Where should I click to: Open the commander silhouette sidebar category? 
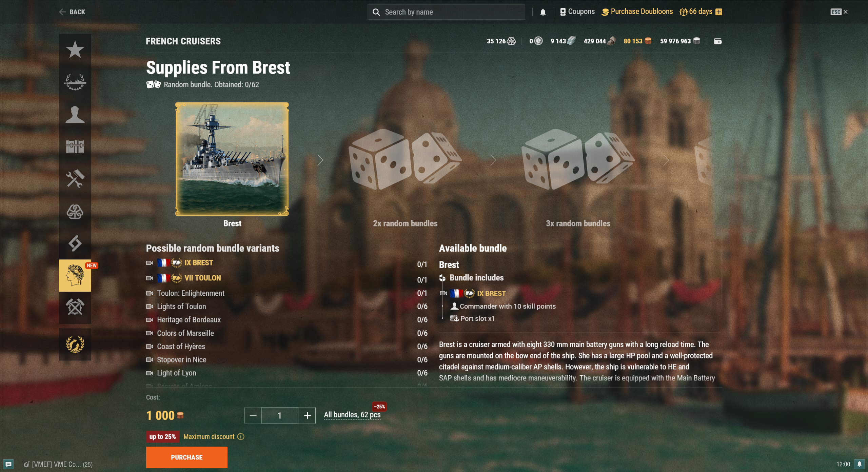tap(75, 114)
